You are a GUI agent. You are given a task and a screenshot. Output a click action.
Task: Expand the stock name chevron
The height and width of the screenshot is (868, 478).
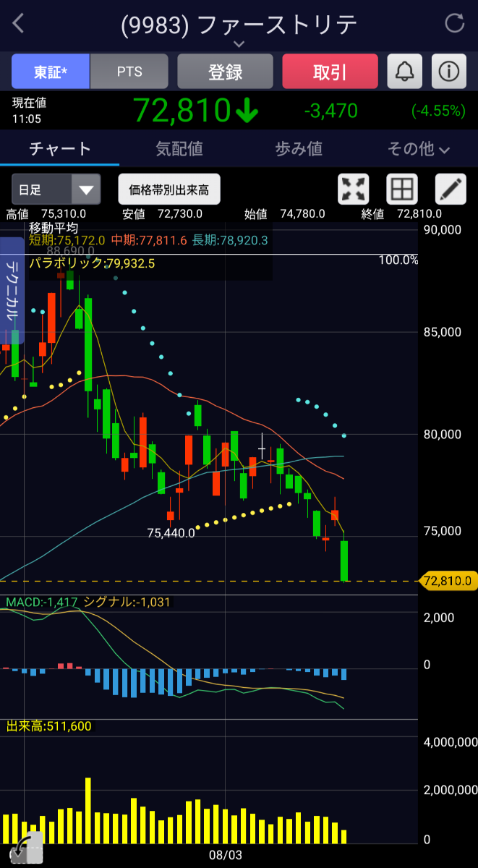(239, 43)
